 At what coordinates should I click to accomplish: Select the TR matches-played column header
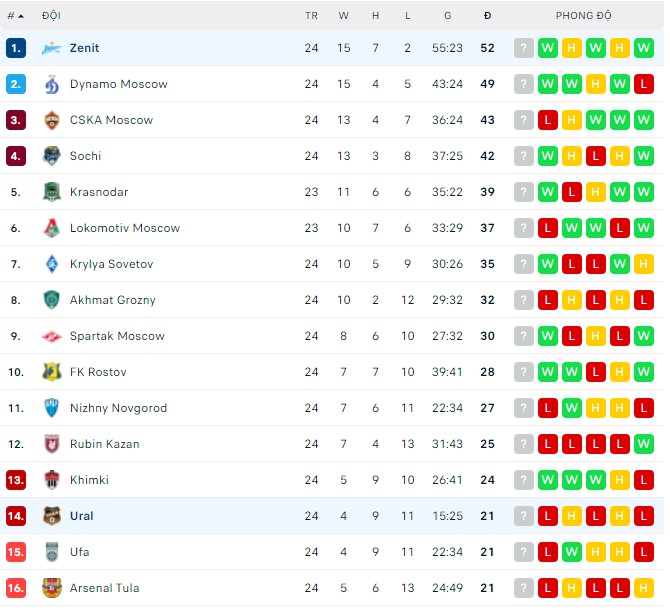311,16
